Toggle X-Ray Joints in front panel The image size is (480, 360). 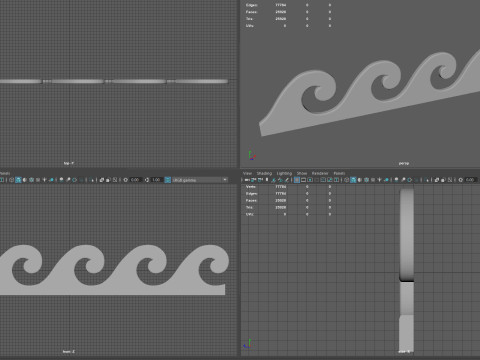click(x=115, y=180)
